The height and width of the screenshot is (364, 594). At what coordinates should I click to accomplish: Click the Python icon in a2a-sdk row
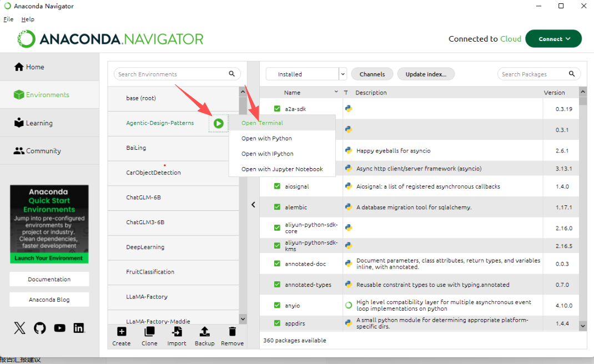coord(349,109)
